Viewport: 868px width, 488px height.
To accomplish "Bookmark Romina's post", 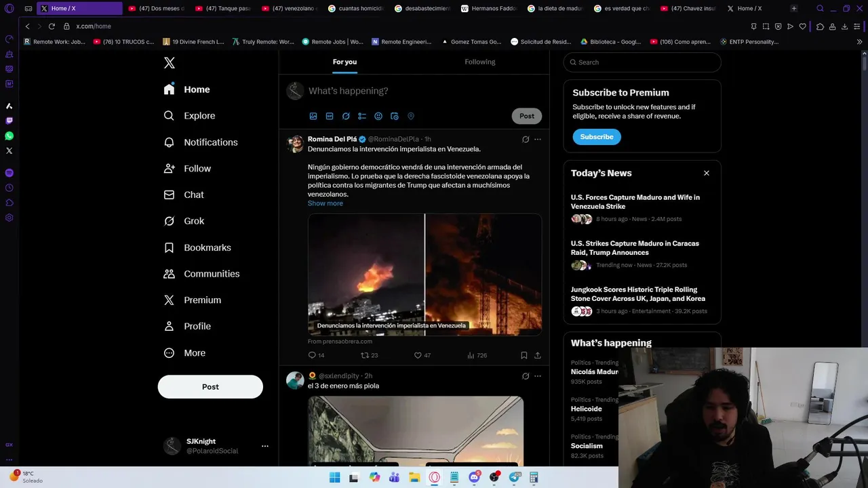I will pyautogui.click(x=524, y=355).
